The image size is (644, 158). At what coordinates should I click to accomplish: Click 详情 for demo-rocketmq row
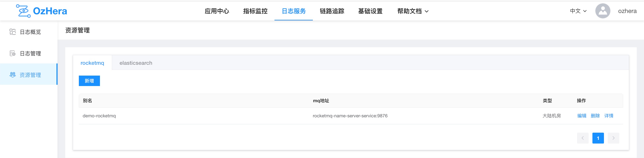(609, 116)
